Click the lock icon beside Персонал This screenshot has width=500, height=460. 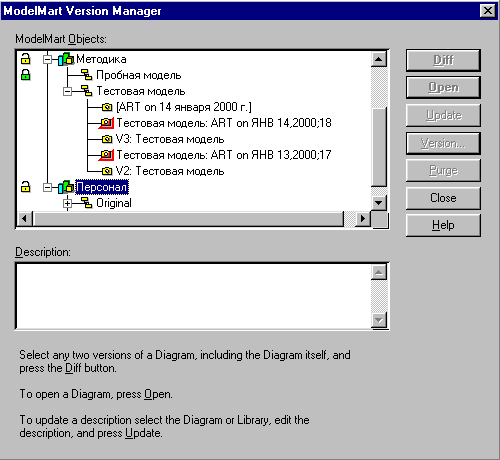coord(25,187)
